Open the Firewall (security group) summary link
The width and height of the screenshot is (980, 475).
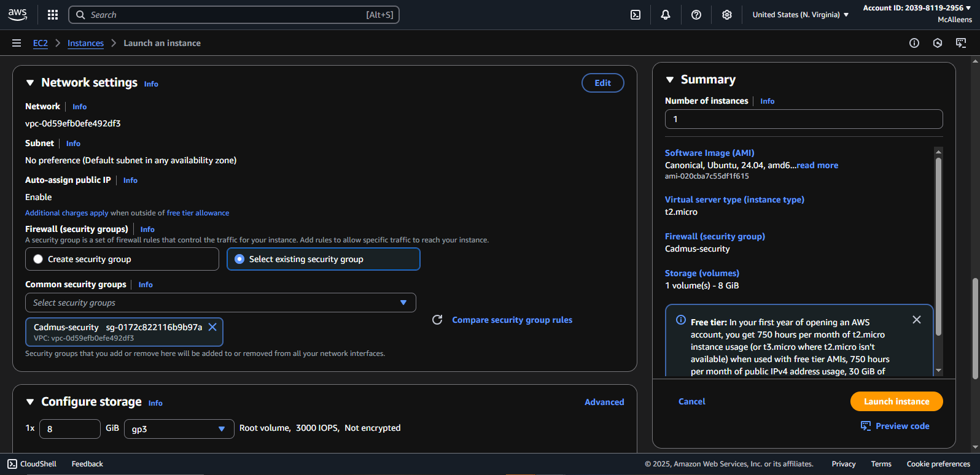coord(715,236)
